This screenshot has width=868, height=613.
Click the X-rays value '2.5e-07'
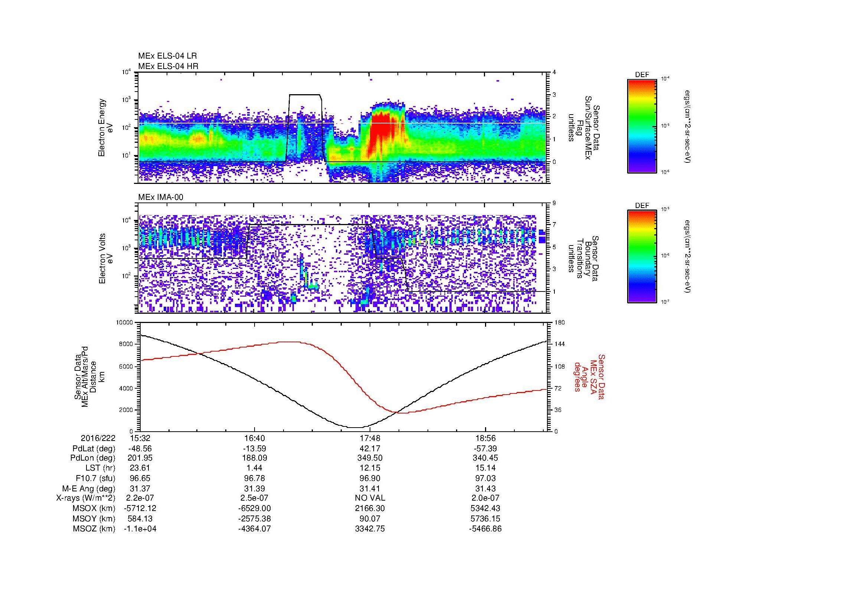tap(255, 498)
